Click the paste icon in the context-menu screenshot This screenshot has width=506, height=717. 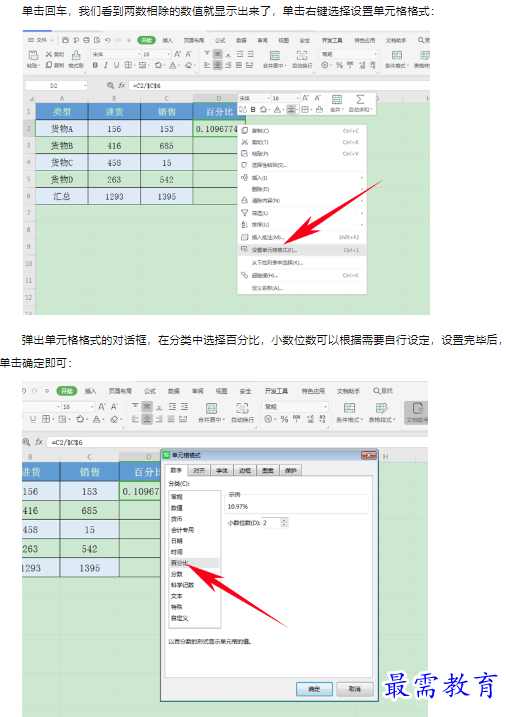(33, 55)
